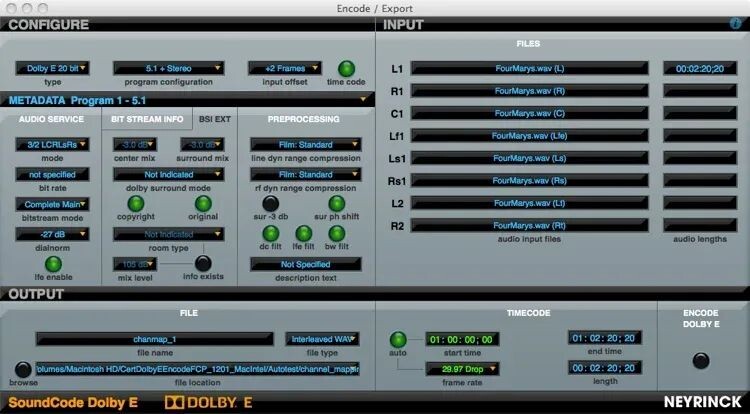Open the 29.97 Drop frame rate dropdown

[462, 369]
